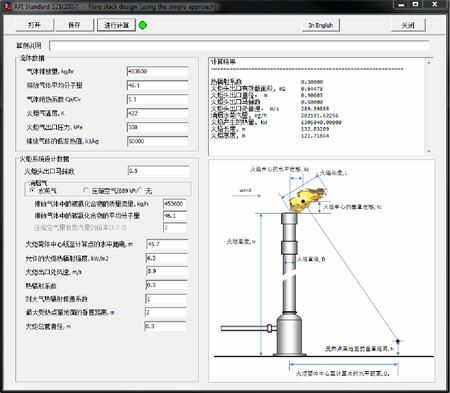
Task: Click average molecular weight field 46.1 in fluid data
Action: tap(157, 85)
